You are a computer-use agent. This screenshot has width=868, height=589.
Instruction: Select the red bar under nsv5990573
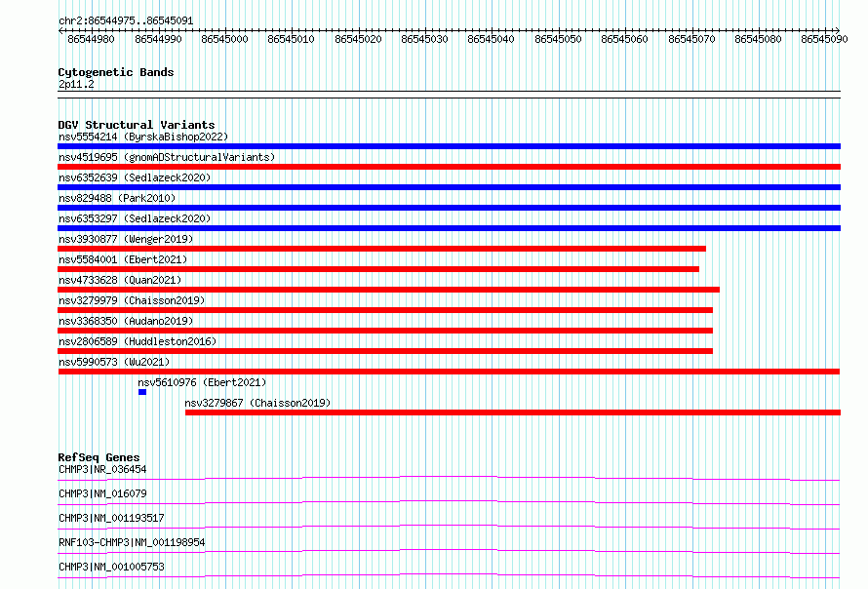(x=449, y=372)
